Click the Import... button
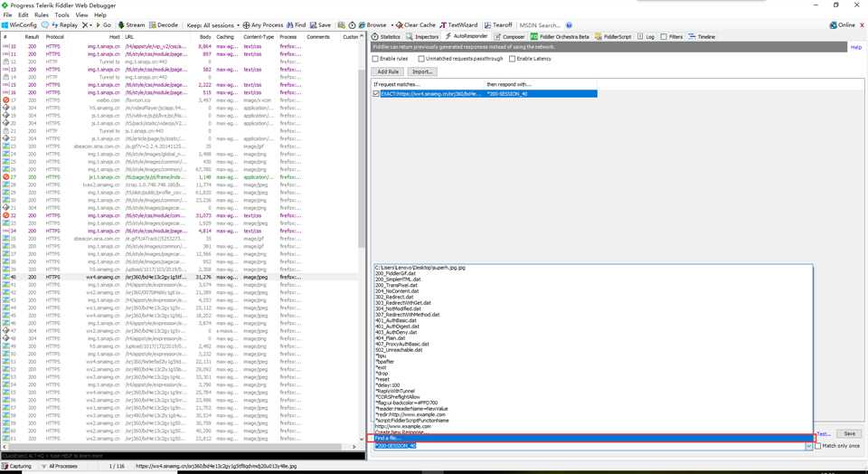The image size is (868, 474). pyautogui.click(x=422, y=72)
